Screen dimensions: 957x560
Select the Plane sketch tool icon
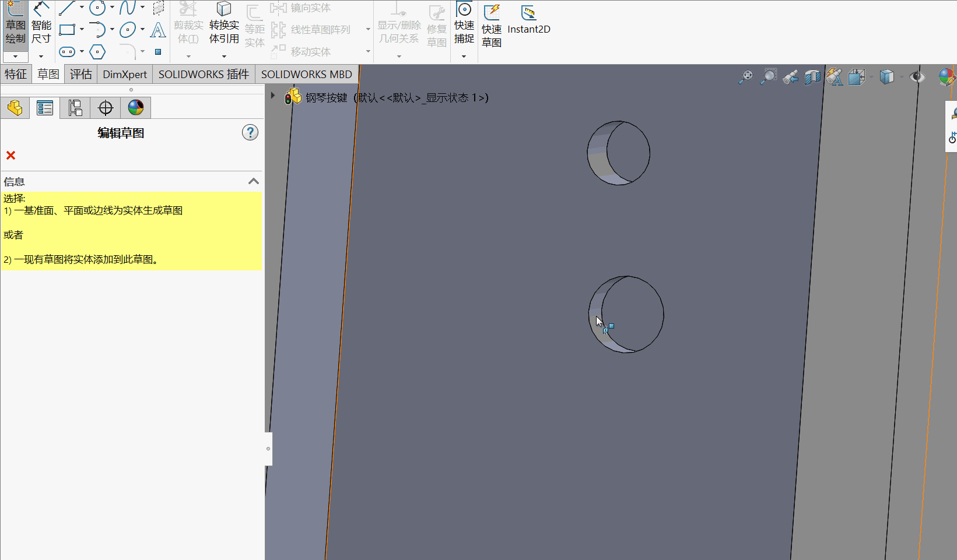158,8
